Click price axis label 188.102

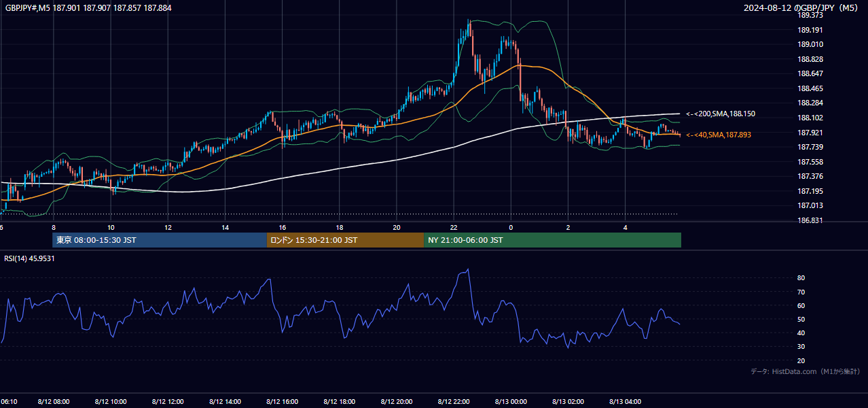pyautogui.click(x=810, y=118)
